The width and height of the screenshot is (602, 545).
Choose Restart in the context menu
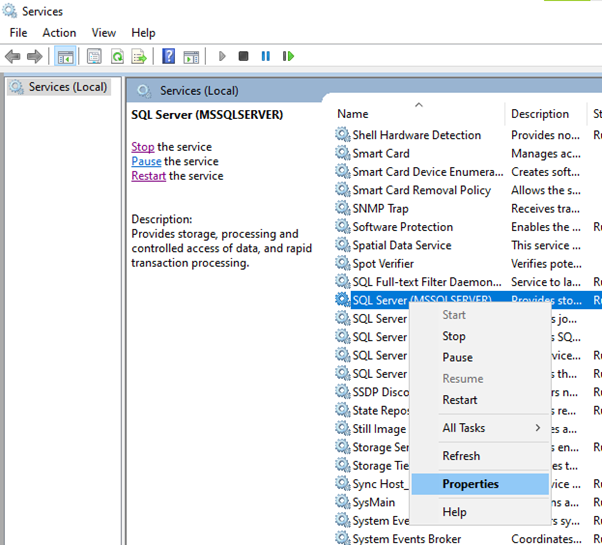480,400
